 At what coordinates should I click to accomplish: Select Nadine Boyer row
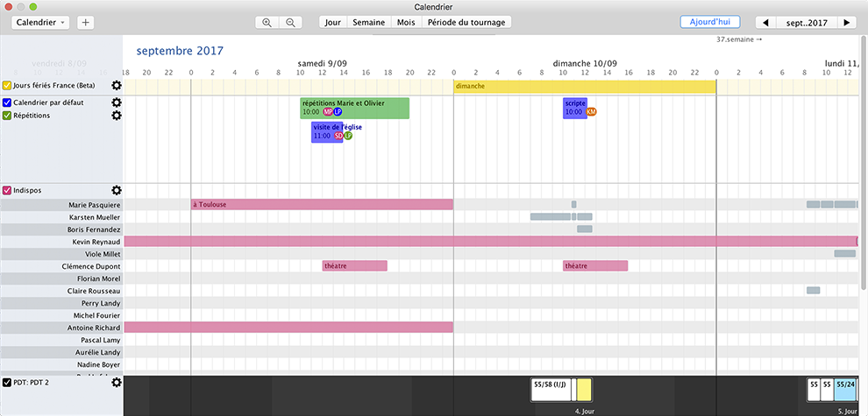point(60,364)
